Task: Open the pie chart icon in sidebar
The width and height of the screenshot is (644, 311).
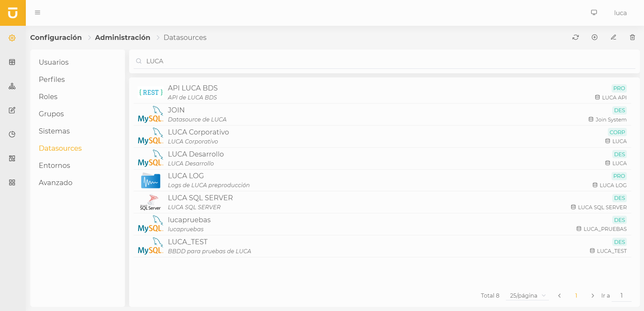Action: click(x=12, y=134)
